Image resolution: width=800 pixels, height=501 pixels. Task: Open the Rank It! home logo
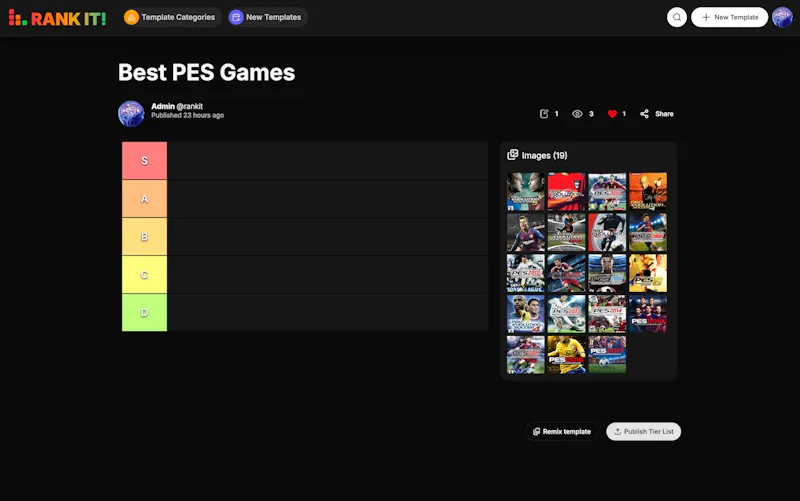click(x=57, y=18)
